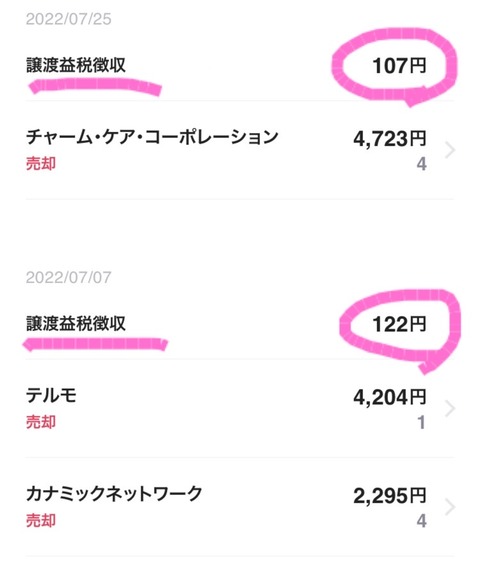Tap the share quantity 4 under 4,723円
This screenshot has height=564, width=480.
(x=422, y=164)
